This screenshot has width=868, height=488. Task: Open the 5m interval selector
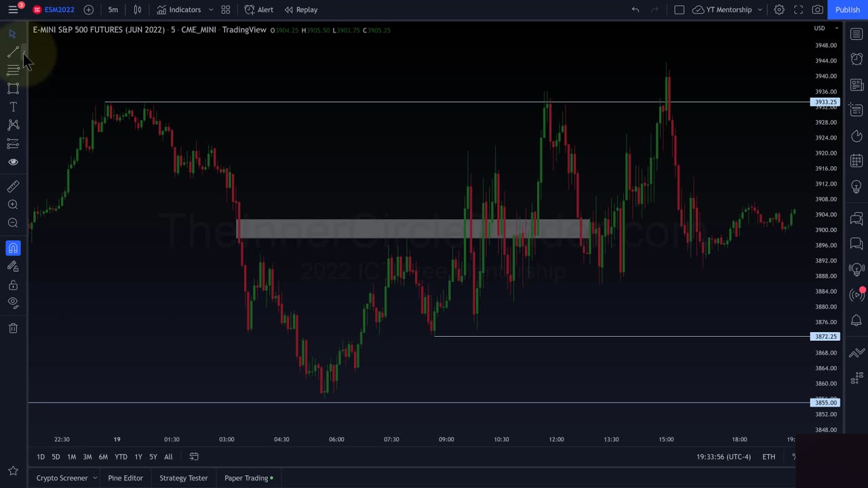pos(113,9)
